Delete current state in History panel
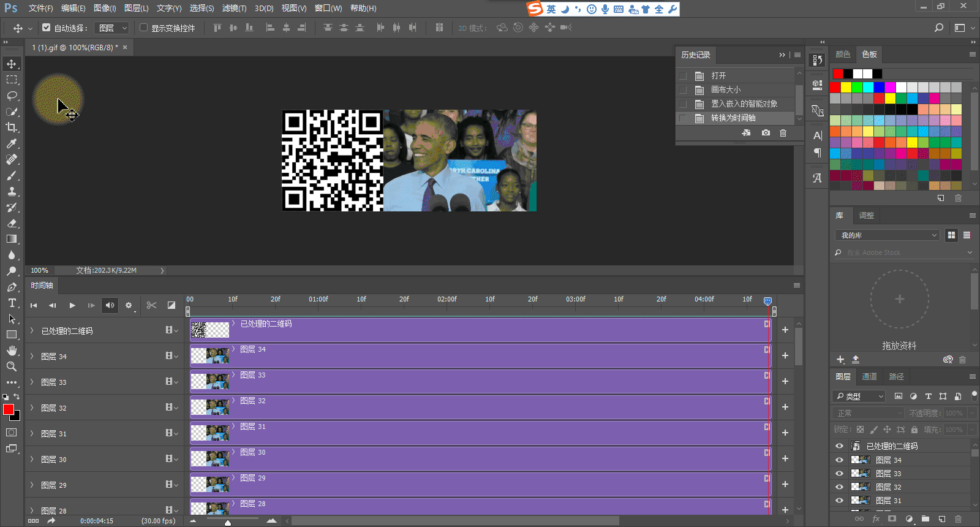This screenshot has width=980, height=527. coord(783,133)
